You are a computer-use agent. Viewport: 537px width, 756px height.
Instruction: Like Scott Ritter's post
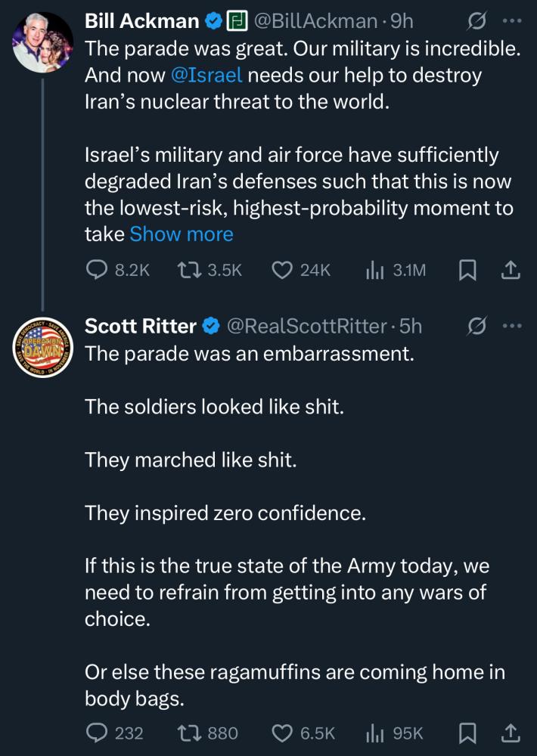pos(282,733)
